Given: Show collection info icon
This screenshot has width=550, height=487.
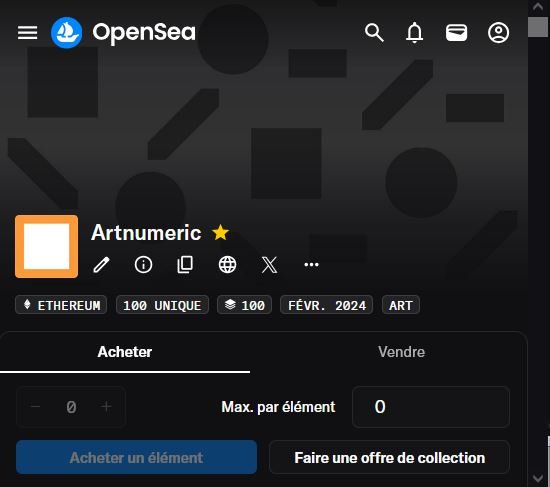Looking at the screenshot, I should [x=143, y=265].
